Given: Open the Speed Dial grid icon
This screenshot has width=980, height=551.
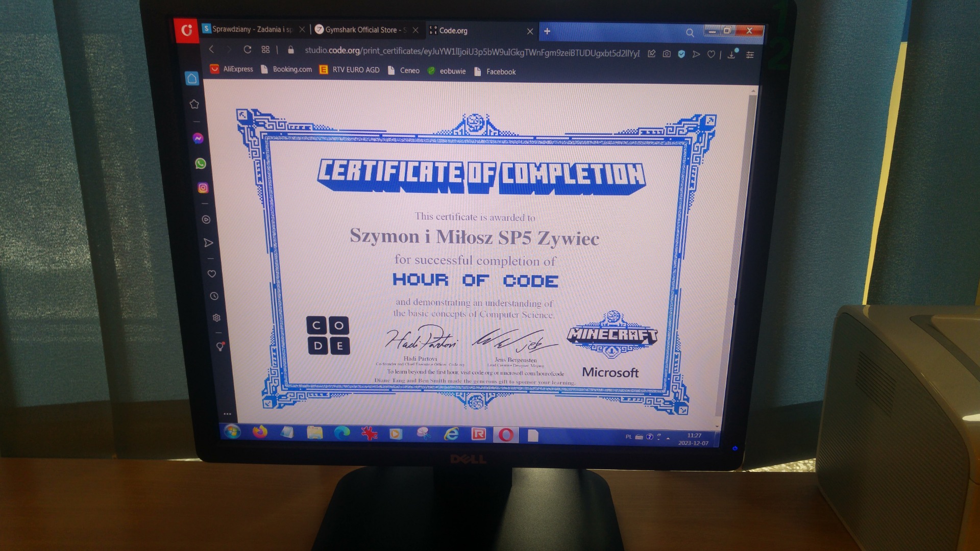Looking at the screenshot, I should [265, 49].
